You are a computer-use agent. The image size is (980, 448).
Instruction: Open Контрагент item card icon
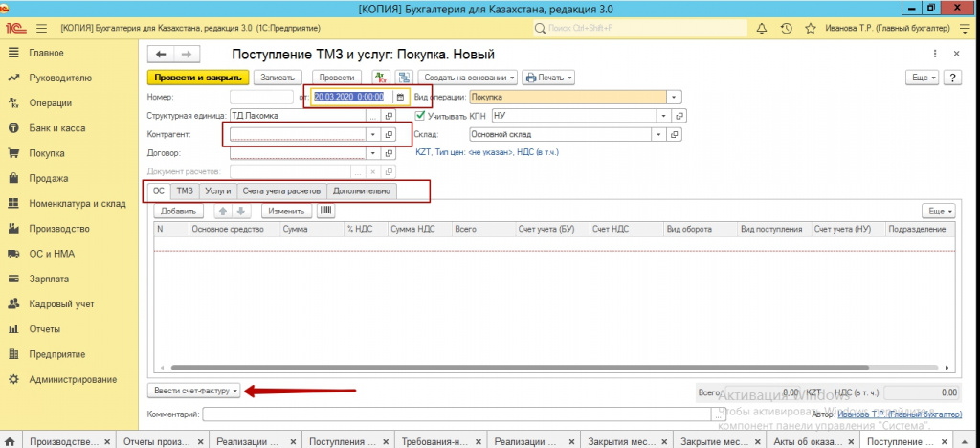(389, 134)
